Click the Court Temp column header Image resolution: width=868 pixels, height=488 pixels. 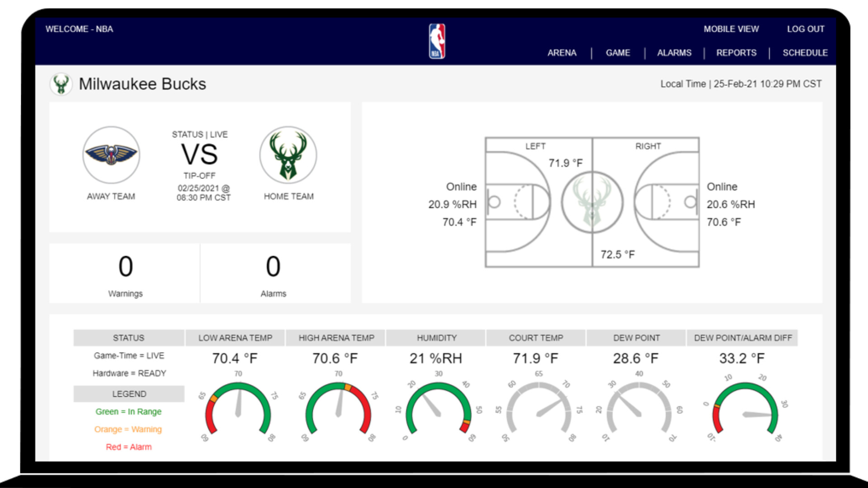[x=536, y=338]
